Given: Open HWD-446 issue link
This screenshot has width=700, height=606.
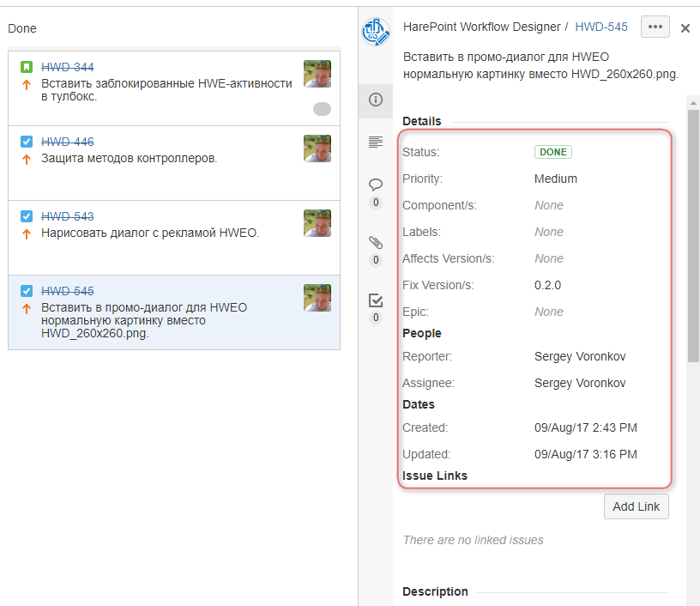Looking at the screenshot, I should point(68,142).
